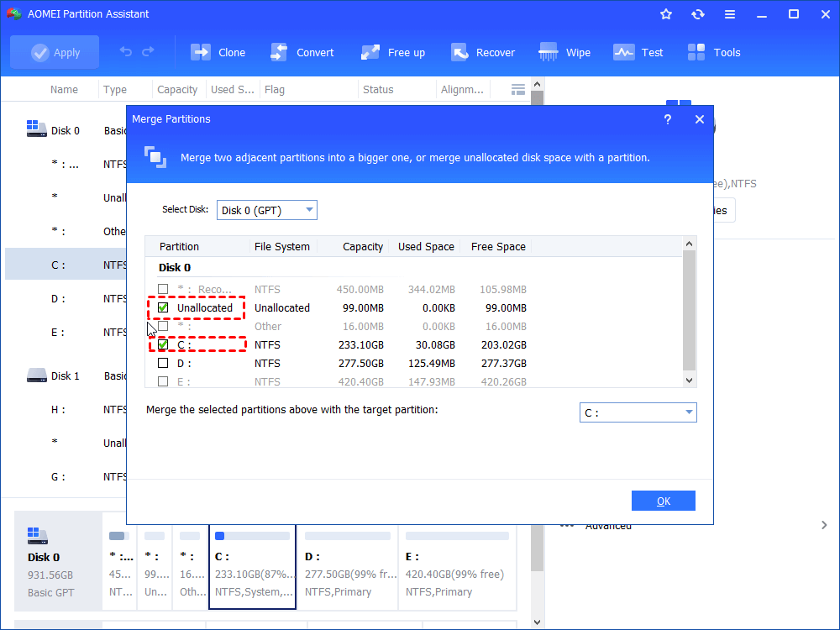This screenshot has height=630, width=840.
Task: Click the Status column header
Action: pos(378,90)
